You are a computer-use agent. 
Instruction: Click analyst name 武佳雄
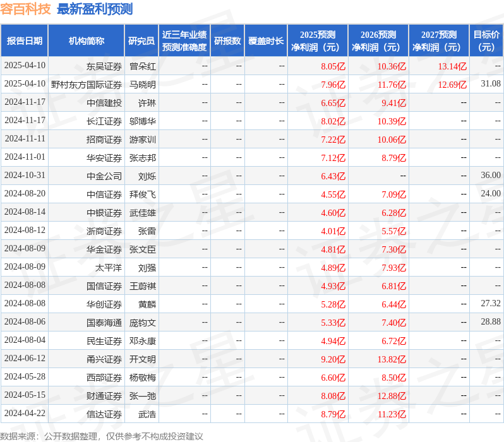click(143, 213)
